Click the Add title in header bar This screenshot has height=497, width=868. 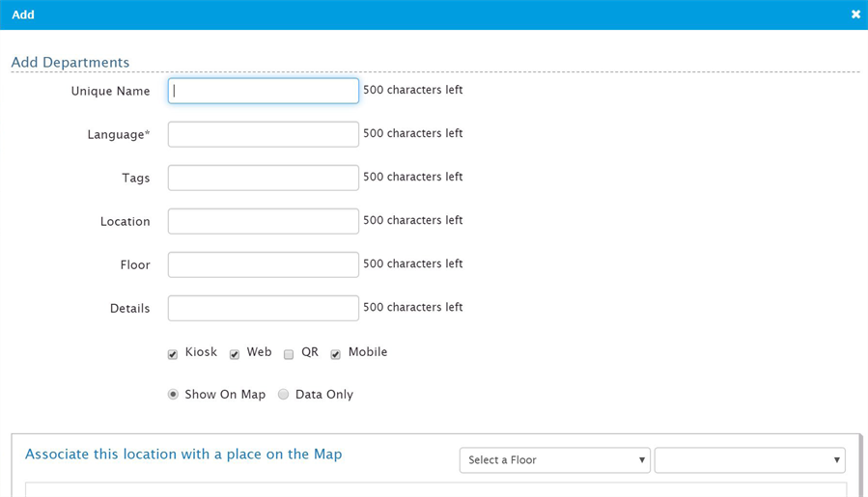(x=23, y=14)
